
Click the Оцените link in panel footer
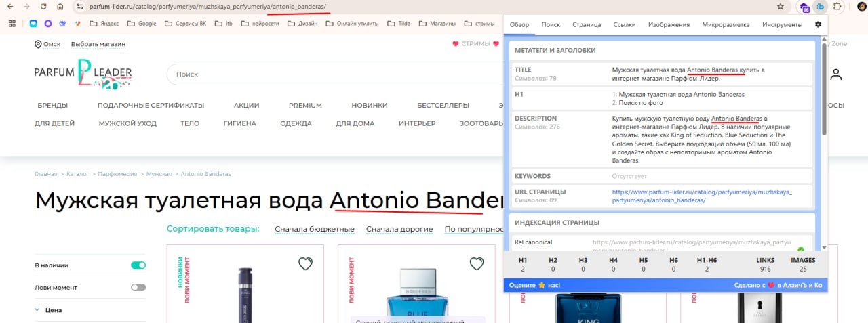coord(522,285)
